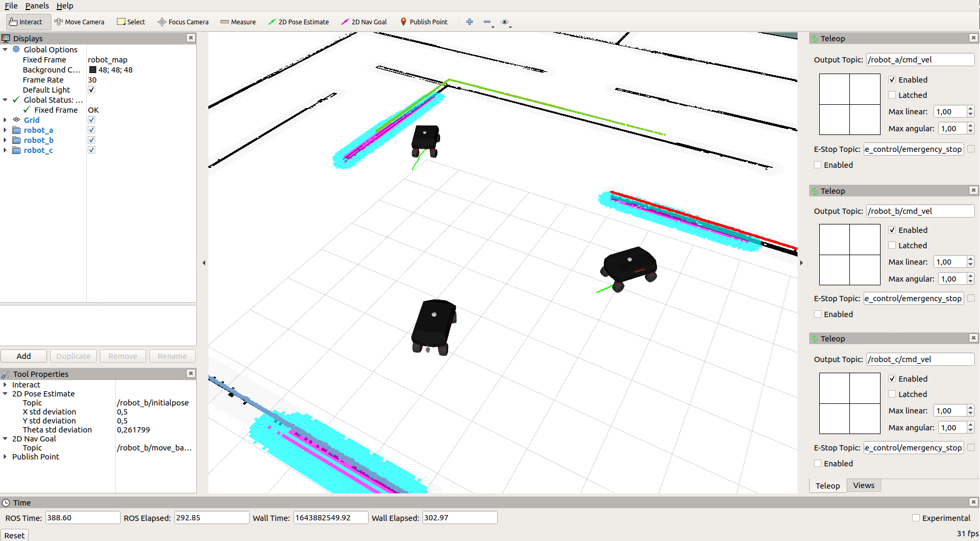Open the eye view options icon
This screenshot has height=541, width=980.
click(x=505, y=22)
